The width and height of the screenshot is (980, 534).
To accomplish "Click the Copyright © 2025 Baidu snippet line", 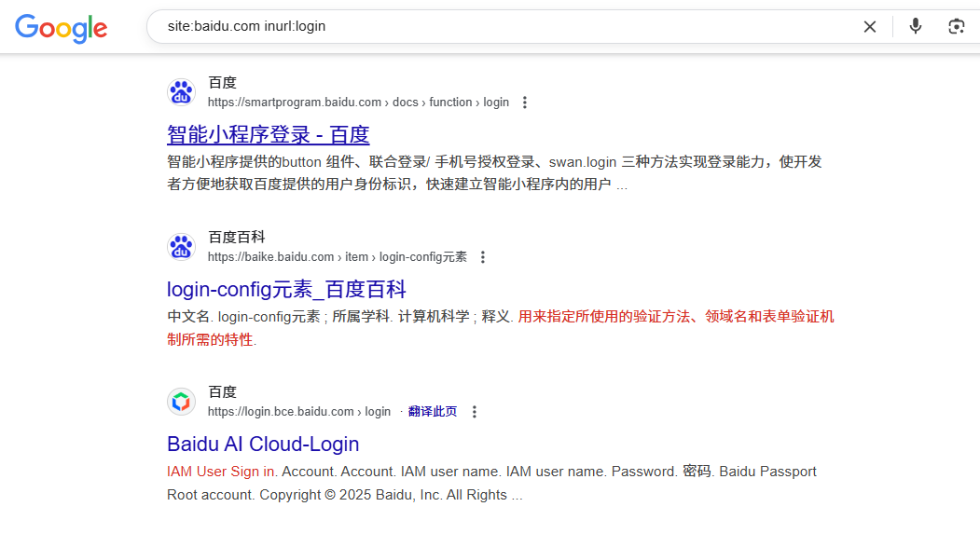I will point(344,495).
